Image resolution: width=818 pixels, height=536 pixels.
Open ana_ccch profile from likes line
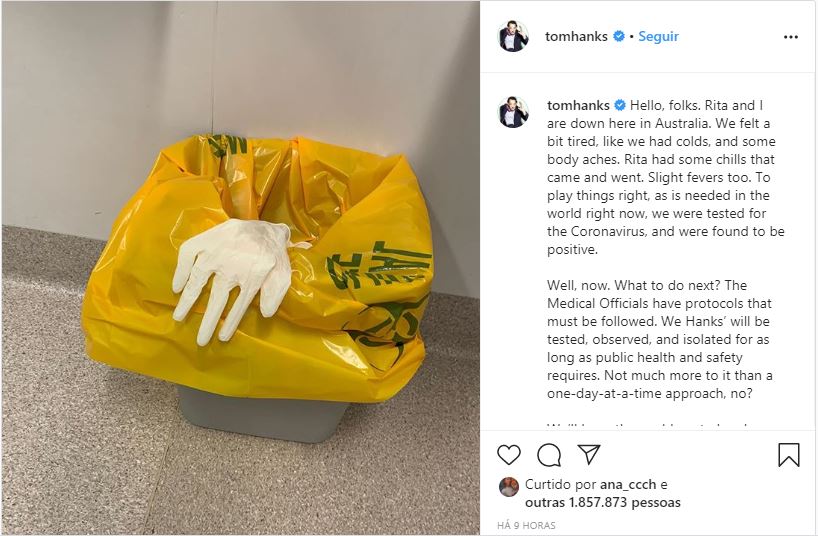[x=628, y=485]
